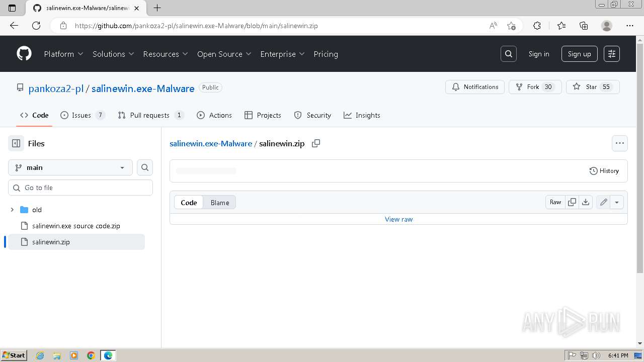Click the volume tray icon

coord(596,355)
